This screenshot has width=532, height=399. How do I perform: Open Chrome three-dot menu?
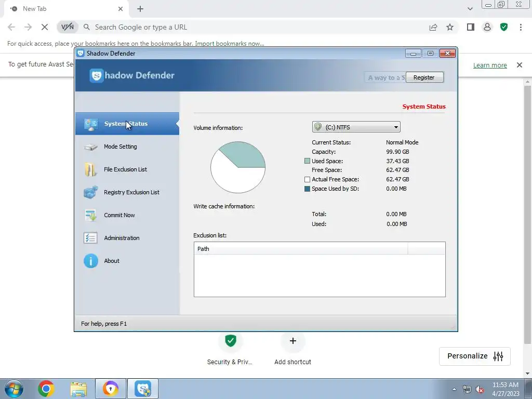point(521,27)
